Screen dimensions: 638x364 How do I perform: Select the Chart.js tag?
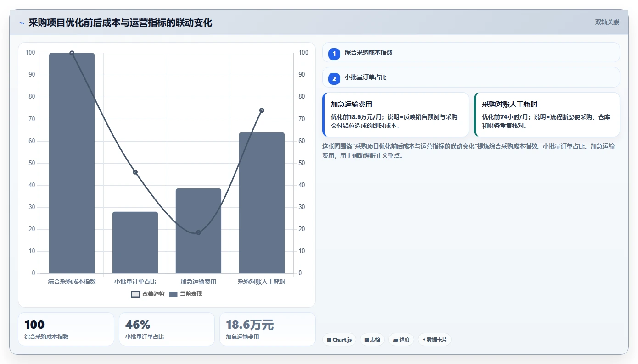click(x=339, y=340)
